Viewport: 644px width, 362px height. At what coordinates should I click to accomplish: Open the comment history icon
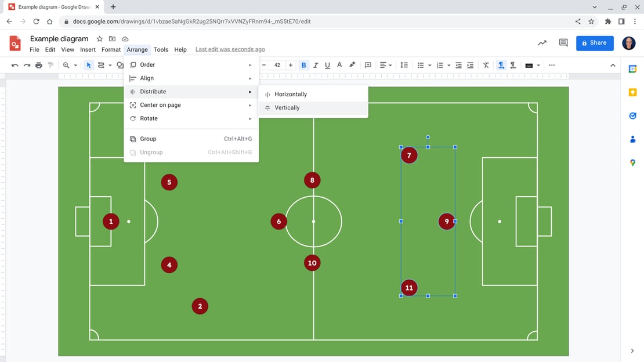[563, 43]
